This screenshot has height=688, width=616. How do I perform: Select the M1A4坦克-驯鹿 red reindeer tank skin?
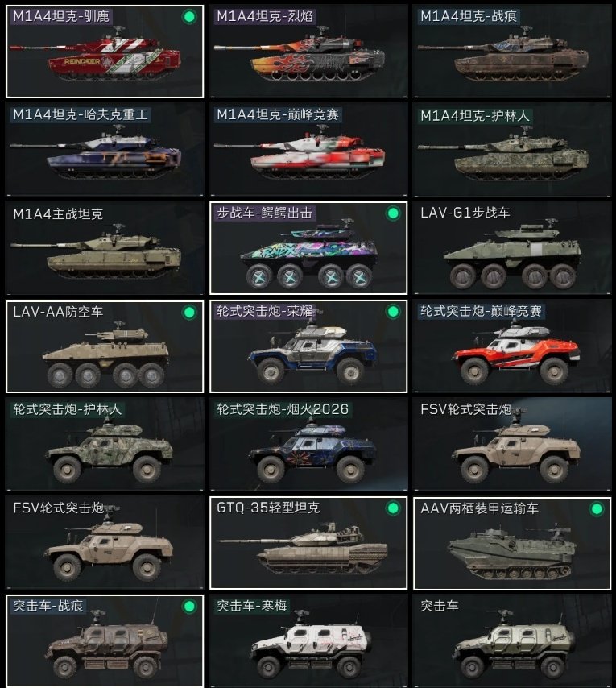105,52
